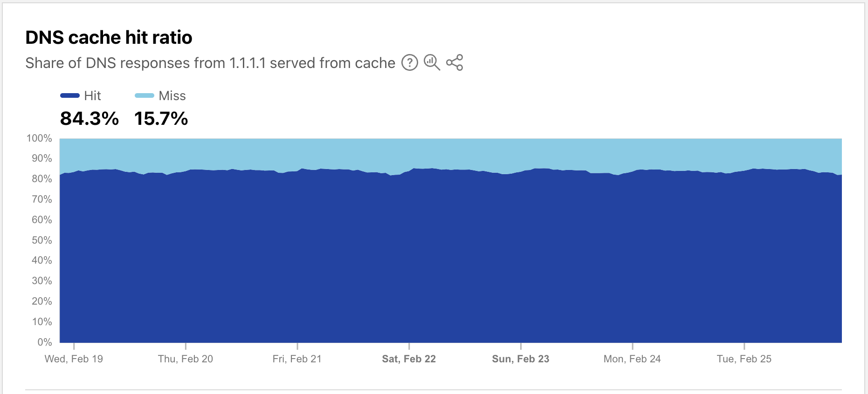Click the Fri, Feb 21 axis label
This screenshot has width=868, height=394.
(297, 359)
